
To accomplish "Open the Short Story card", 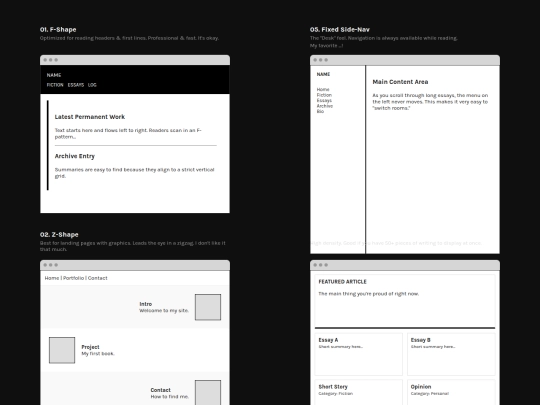I will pos(359,392).
